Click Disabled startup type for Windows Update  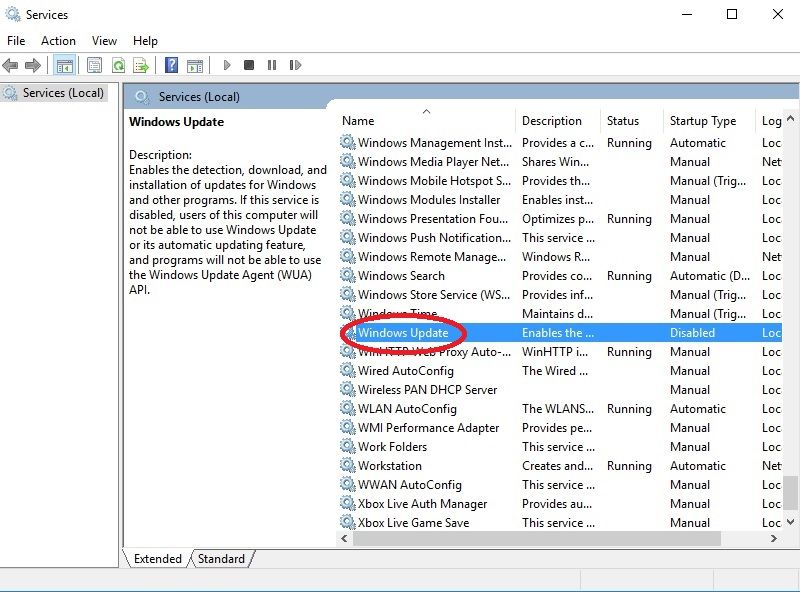(692, 333)
